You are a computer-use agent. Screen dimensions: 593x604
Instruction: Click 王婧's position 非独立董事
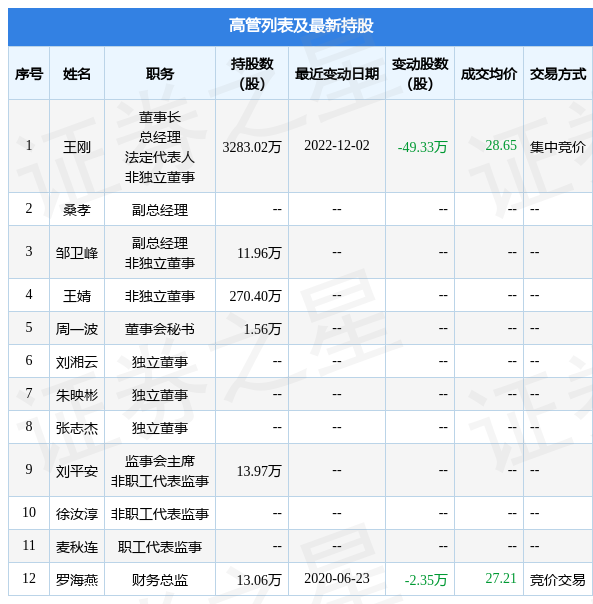click(x=160, y=296)
